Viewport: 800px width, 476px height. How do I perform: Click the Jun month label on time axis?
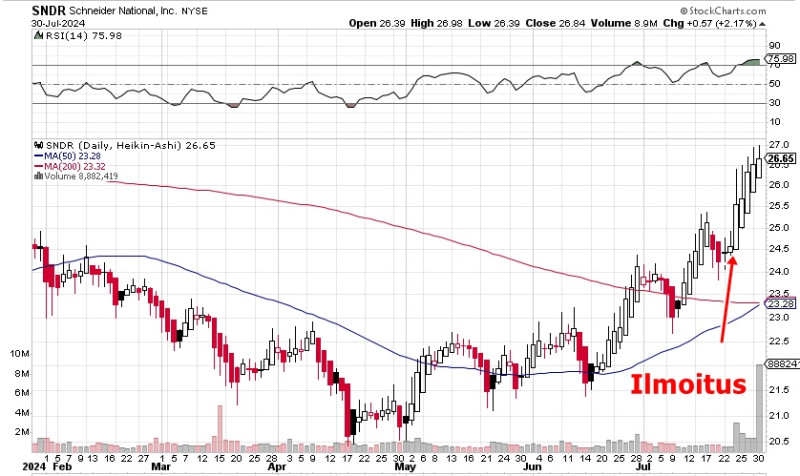click(x=532, y=467)
